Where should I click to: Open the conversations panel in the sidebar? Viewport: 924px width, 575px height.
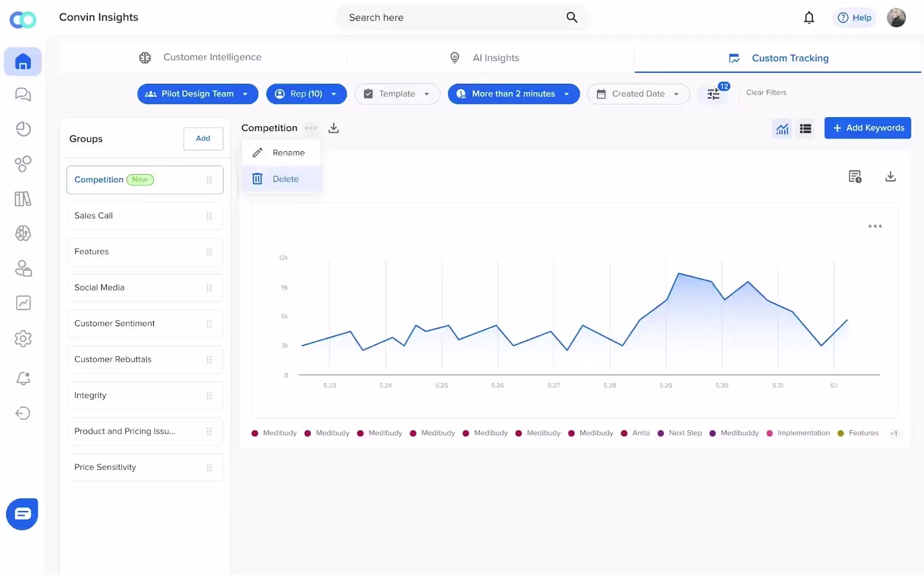point(23,94)
